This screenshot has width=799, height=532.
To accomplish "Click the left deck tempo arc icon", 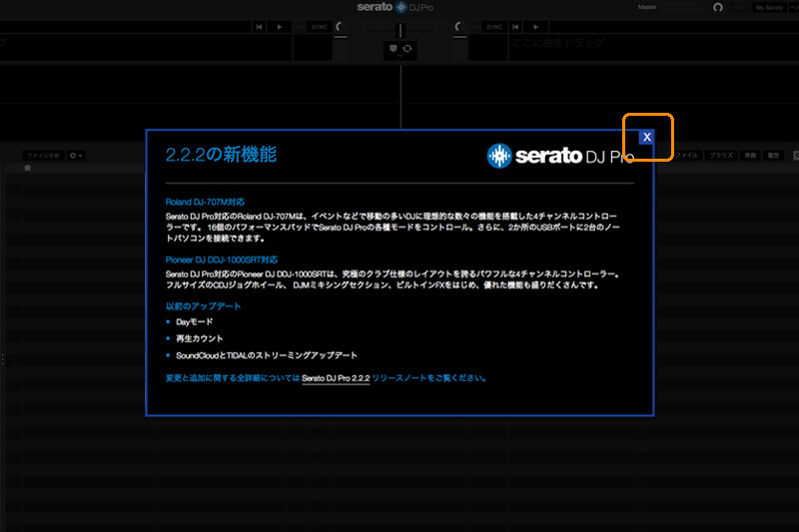I will [340, 27].
